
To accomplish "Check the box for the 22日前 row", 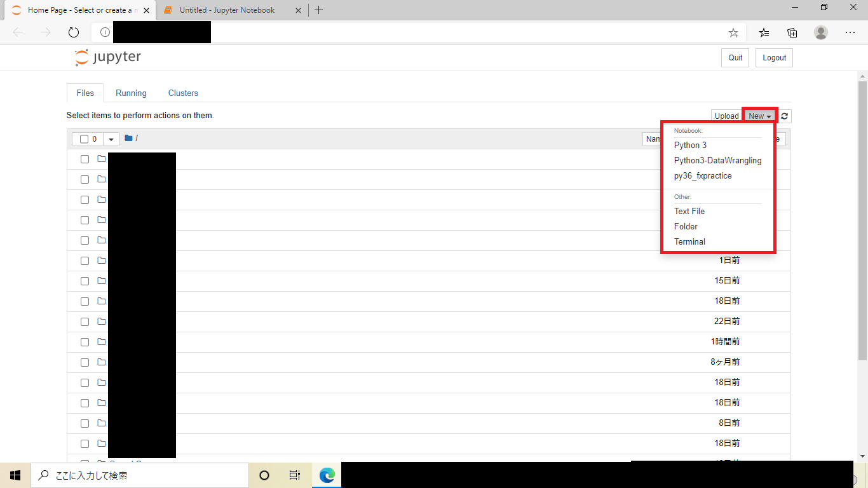I will click(85, 322).
